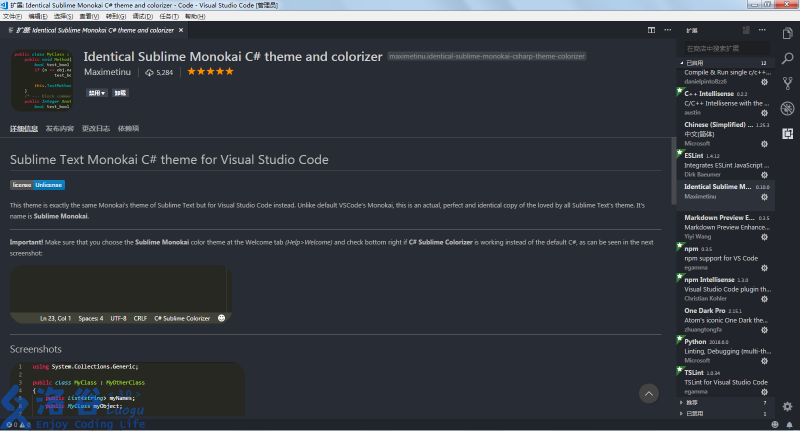Click the five-star rating
800x431 pixels.
pyautogui.click(x=210, y=71)
